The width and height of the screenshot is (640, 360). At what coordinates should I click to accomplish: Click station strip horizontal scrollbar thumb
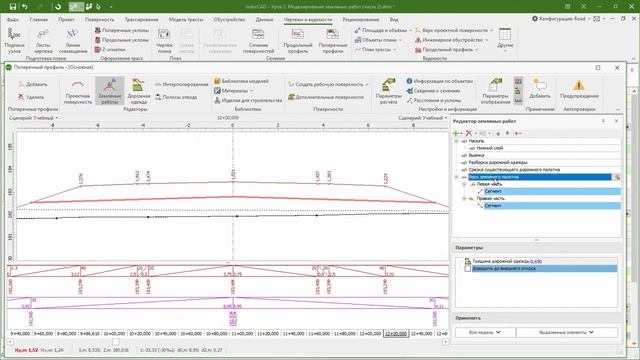pos(116,342)
